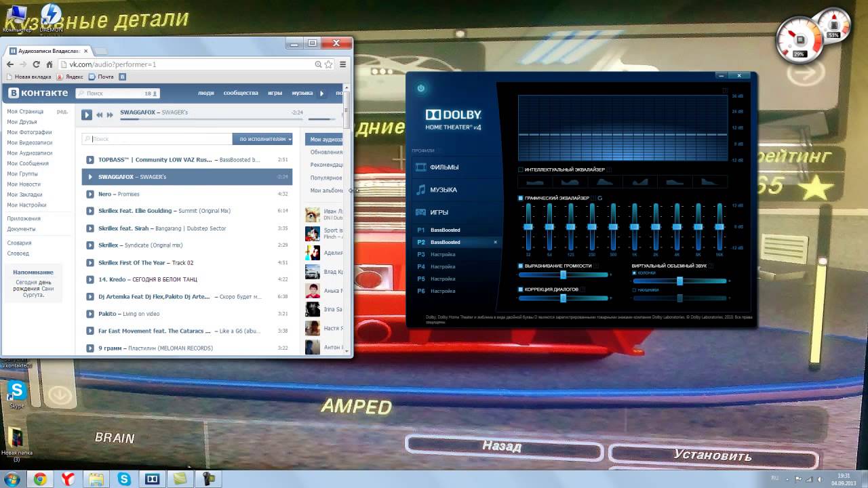Viewport: 868px width, 488px height.
Task: Open люди in the VK top menu
Action: point(205,93)
